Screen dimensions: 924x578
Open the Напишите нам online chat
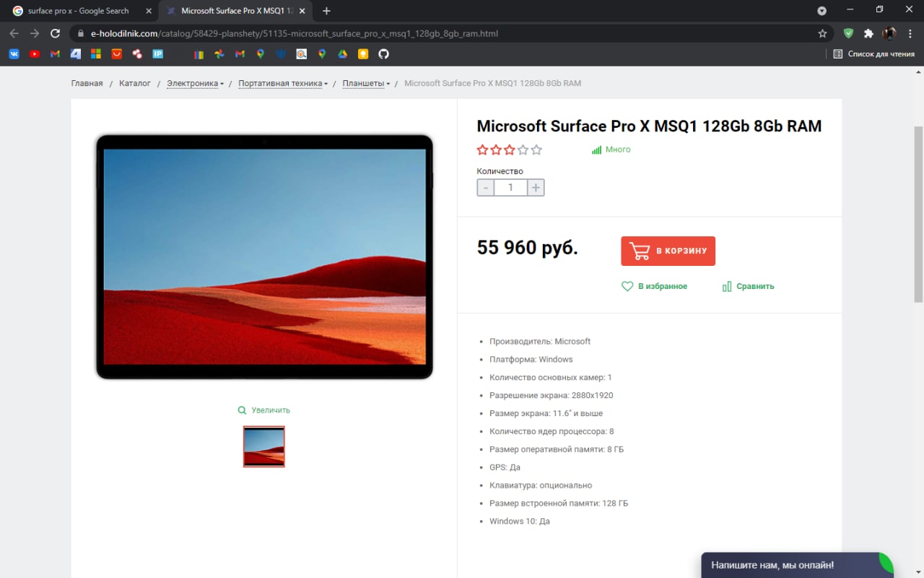coord(797,565)
